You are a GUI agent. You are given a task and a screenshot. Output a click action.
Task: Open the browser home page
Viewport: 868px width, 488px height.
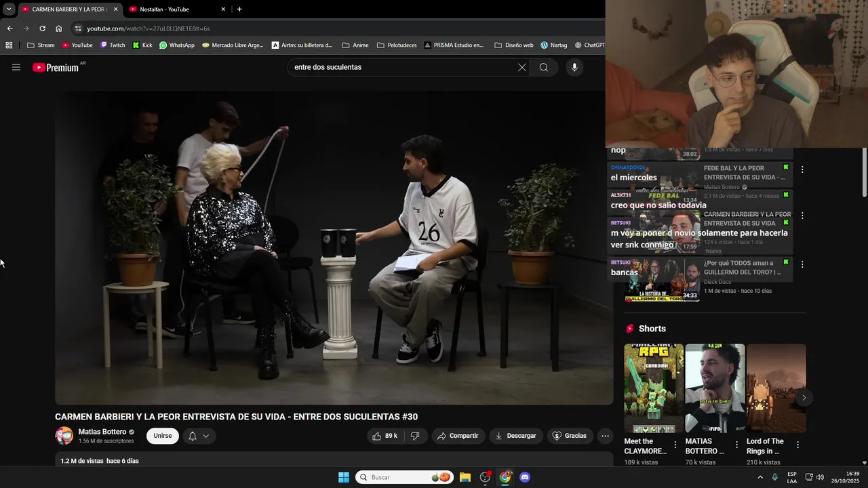tap(58, 28)
